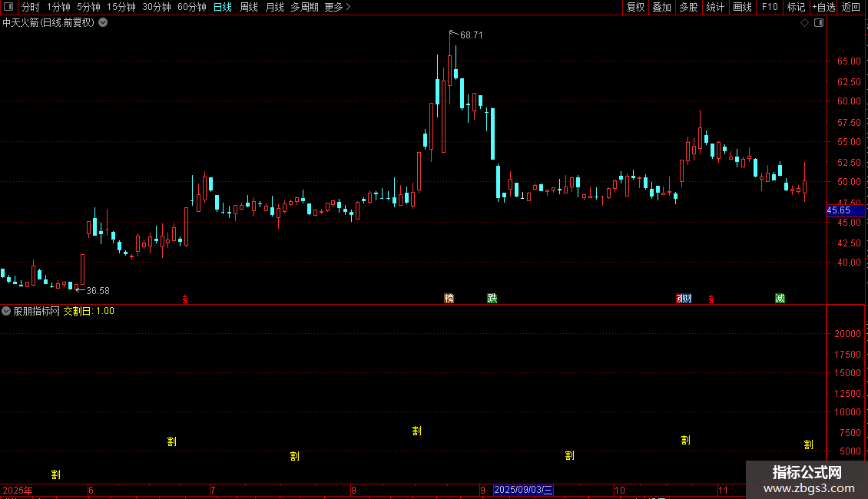Click the 叠加 overlay button

(x=661, y=7)
